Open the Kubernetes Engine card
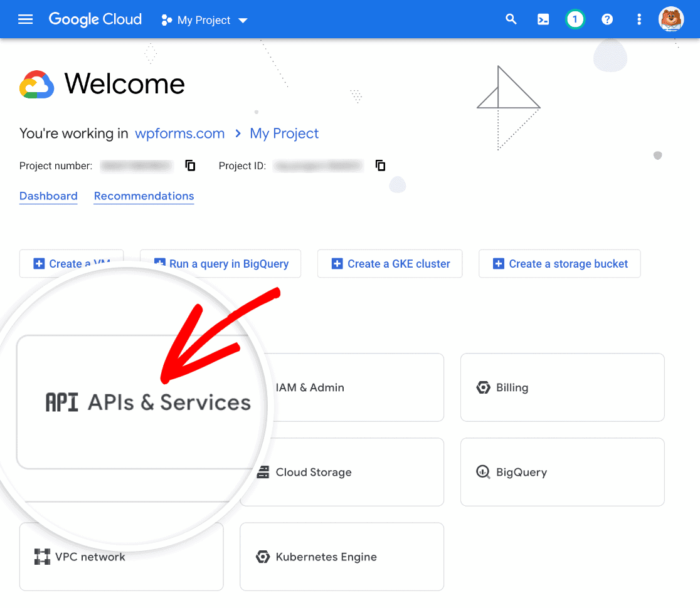This screenshot has height=608, width=700. (x=342, y=557)
